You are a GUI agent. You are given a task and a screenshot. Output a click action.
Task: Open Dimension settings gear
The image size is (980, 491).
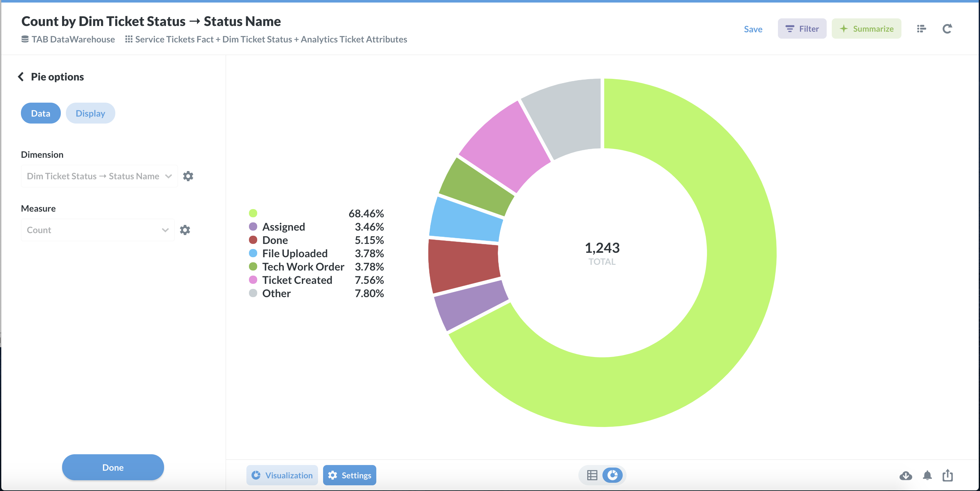point(188,176)
